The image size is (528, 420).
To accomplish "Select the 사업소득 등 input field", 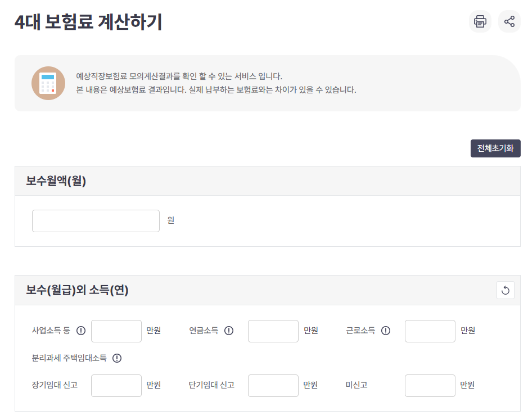I will pyautogui.click(x=116, y=331).
